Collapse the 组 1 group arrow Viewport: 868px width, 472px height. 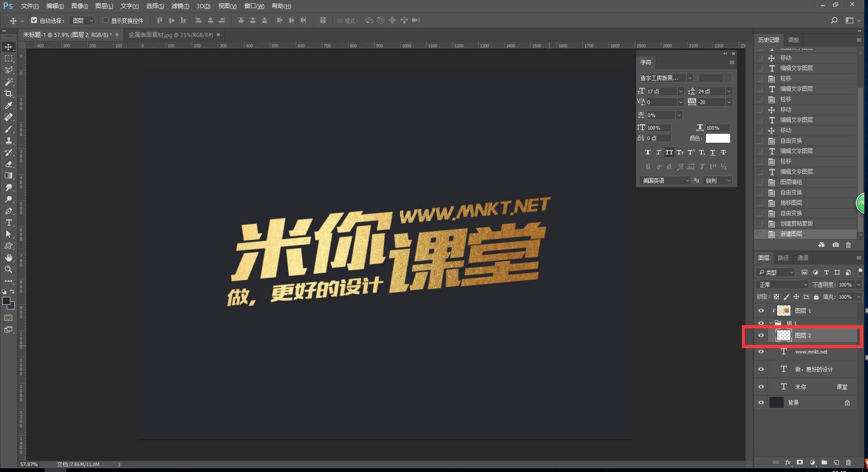tap(771, 323)
